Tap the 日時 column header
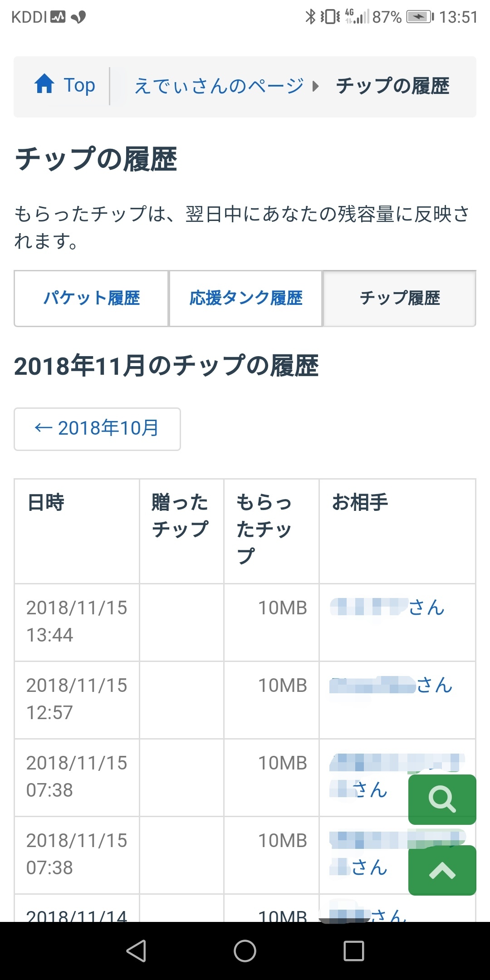The image size is (490, 980). pos(46,503)
